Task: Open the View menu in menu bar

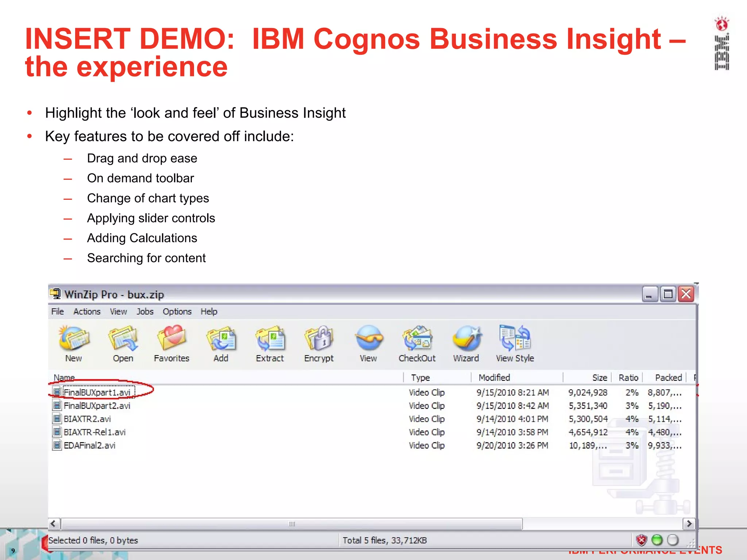Action: [x=119, y=311]
